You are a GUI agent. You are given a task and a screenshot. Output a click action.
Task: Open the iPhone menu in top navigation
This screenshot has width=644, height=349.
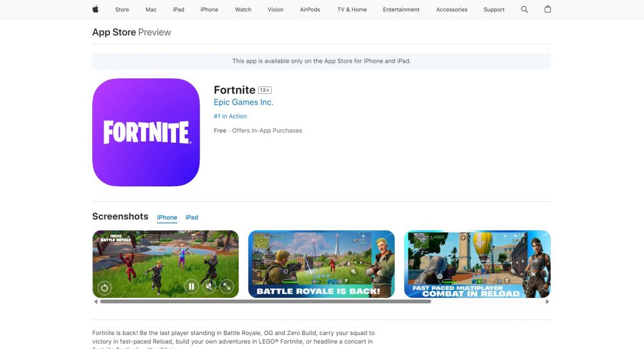(209, 10)
